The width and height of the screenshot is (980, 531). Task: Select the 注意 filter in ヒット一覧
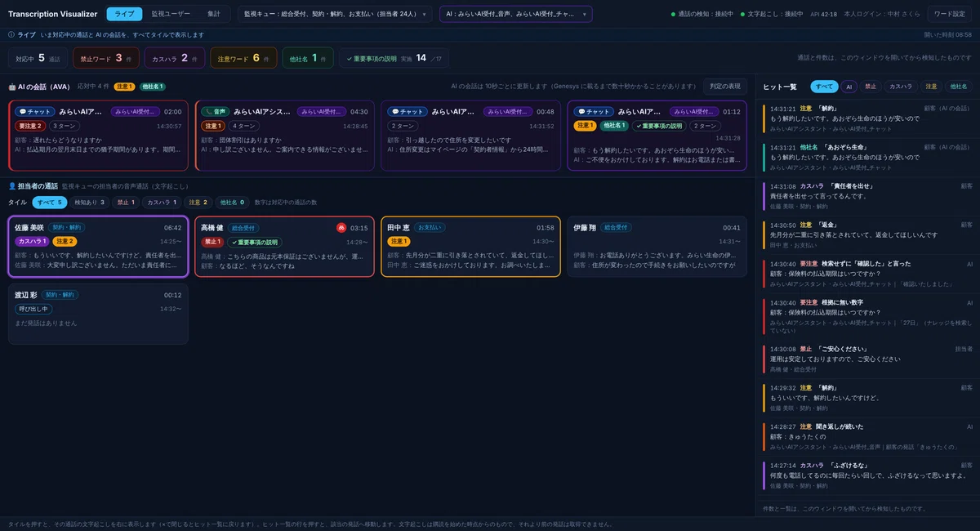point(931,87)
